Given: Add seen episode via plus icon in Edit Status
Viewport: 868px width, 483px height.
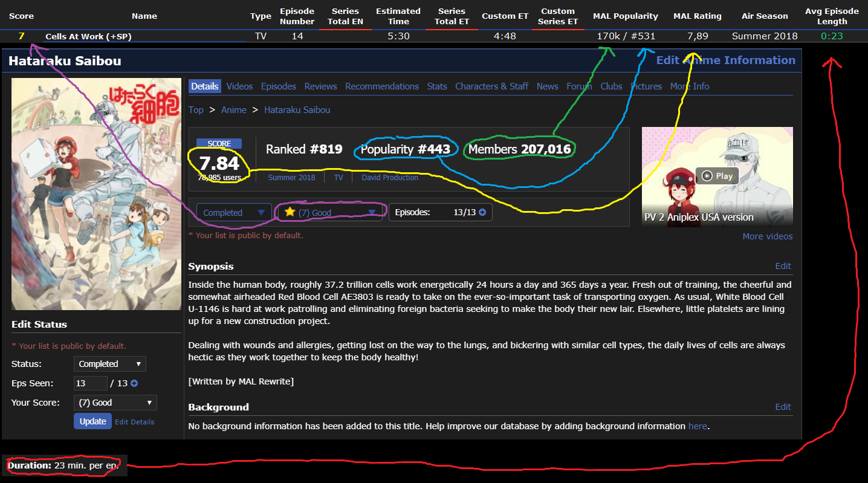Looking at the screenshot, I should coord(134,383).
